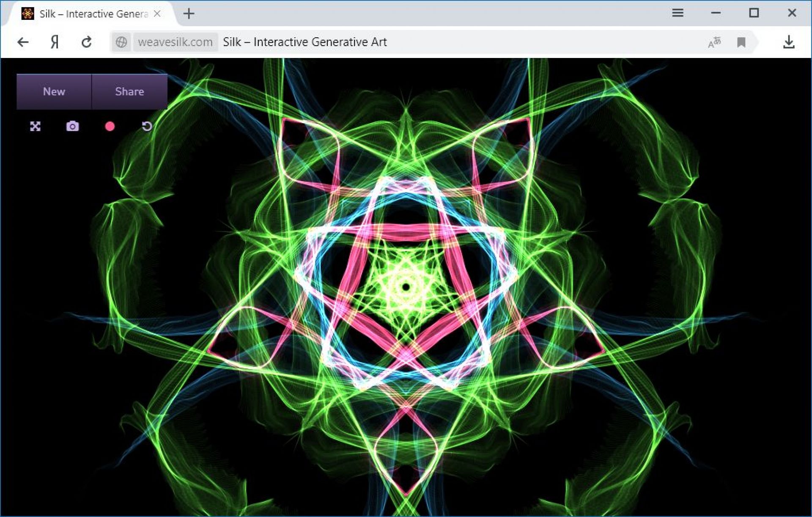Click the weavesilk.com address field
The image size is (812, 517).
(x=175, y=42)
